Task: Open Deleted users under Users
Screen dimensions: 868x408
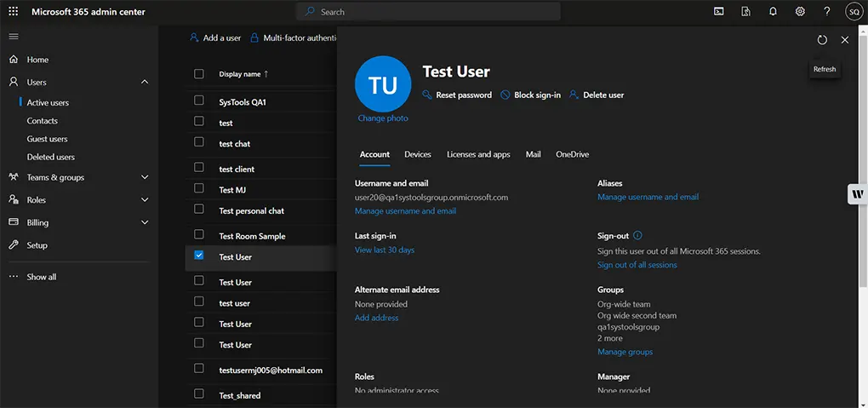Action: pos(50,157)
